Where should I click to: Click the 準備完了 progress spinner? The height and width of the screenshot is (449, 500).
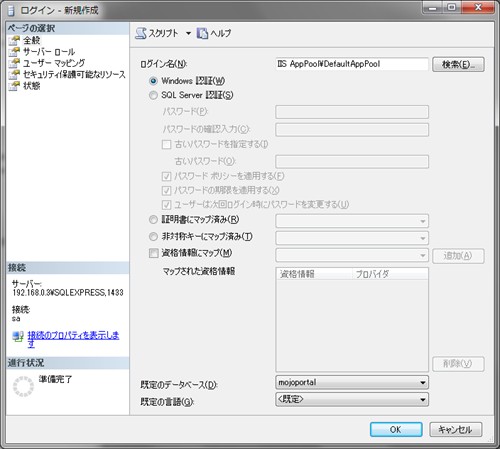[23, 386]
